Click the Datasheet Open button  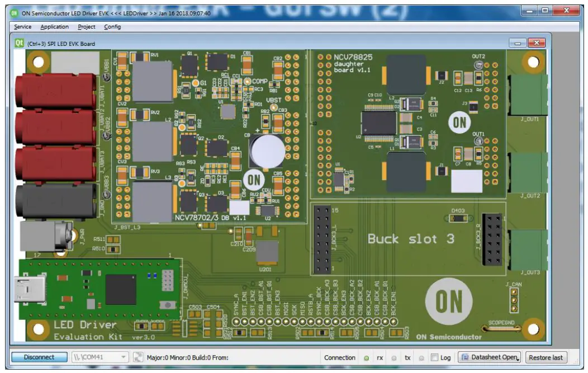tap(492, 357)
